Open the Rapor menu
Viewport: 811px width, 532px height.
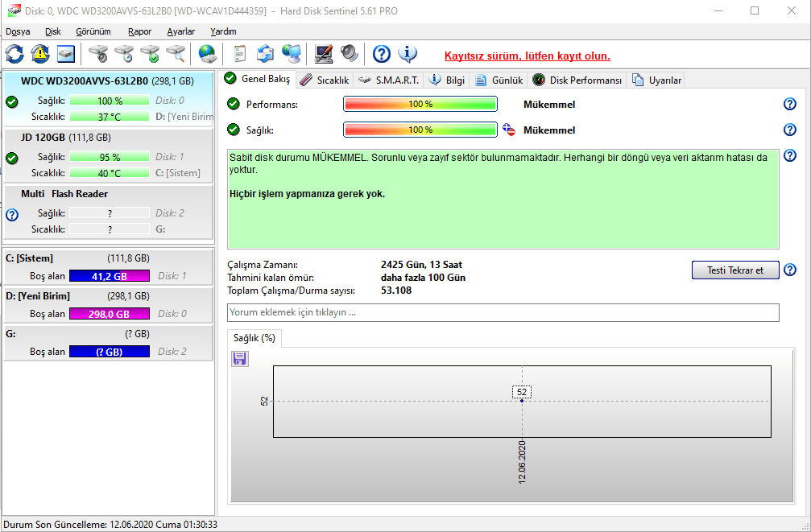(x=139, y=31)
